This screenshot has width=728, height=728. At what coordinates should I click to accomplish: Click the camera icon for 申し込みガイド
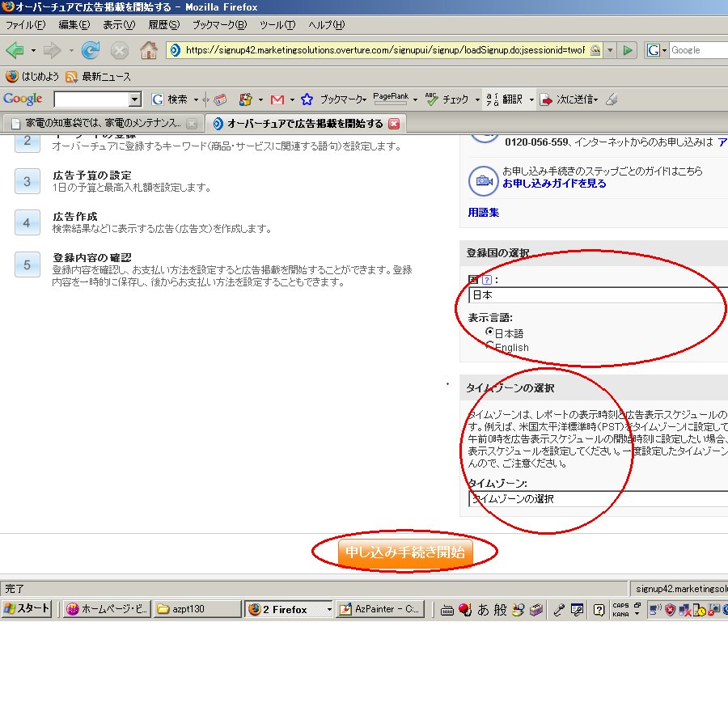484,180
